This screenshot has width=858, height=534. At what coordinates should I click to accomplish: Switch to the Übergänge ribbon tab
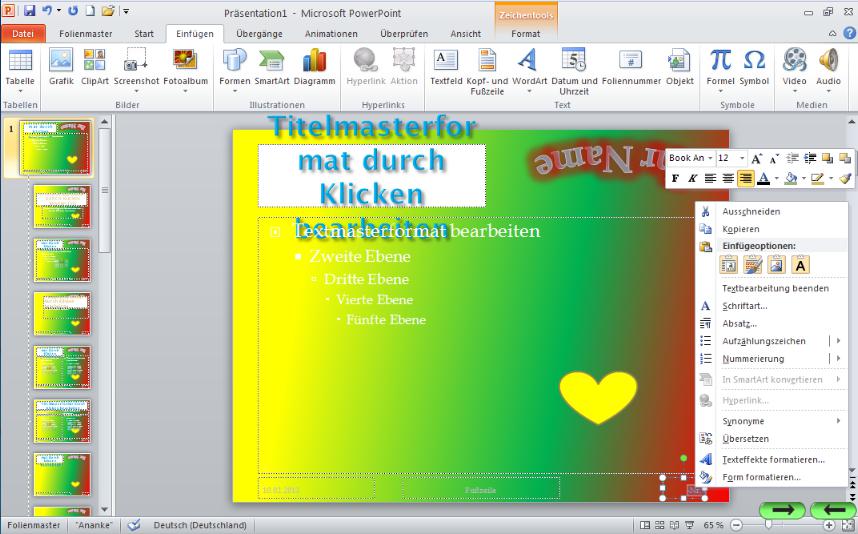259,33
